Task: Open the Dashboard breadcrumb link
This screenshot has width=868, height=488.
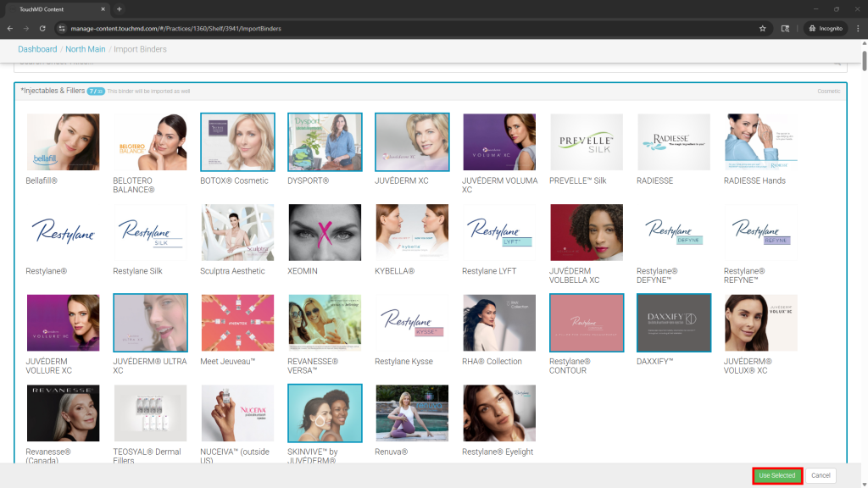Action: (37, 49)
